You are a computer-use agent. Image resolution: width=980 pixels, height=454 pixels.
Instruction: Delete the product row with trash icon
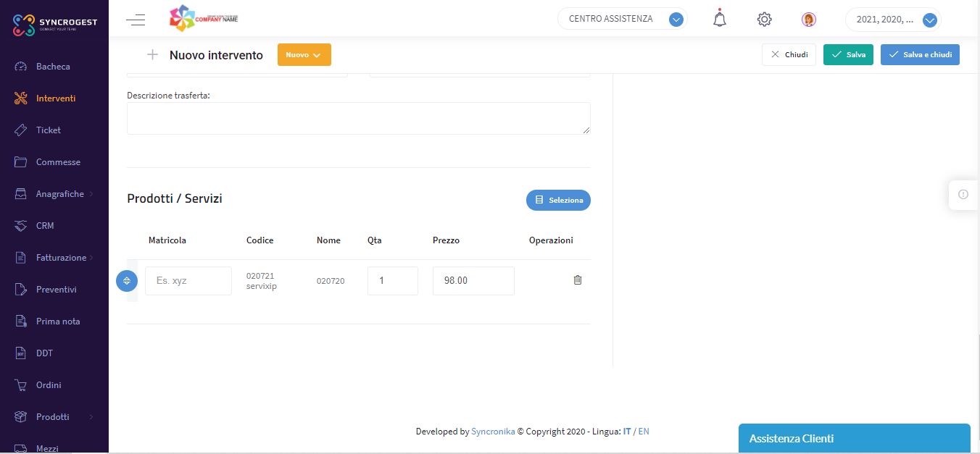[x=578, y=280]
